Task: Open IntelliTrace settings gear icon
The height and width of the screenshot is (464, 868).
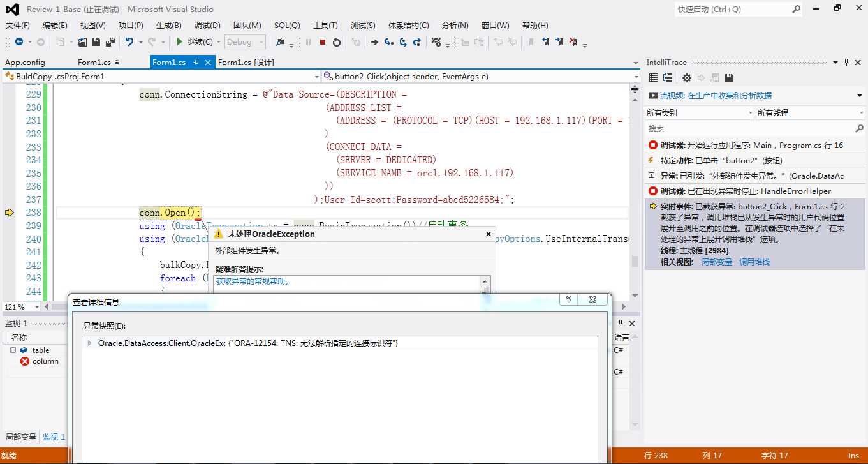Action: click(x=687, y=78)
